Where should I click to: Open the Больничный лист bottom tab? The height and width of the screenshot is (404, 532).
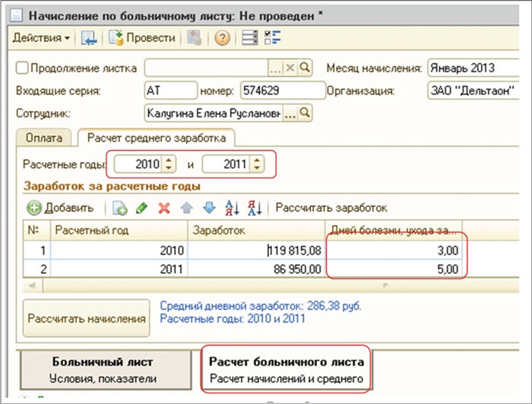(102, 370)
